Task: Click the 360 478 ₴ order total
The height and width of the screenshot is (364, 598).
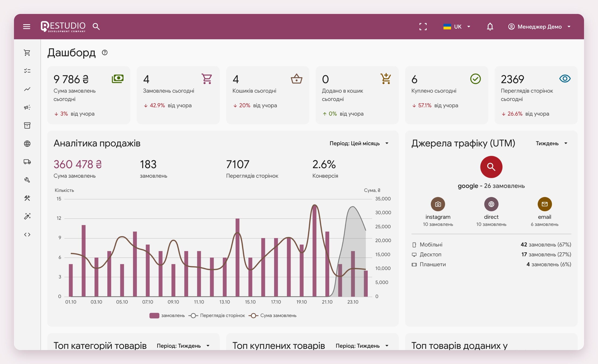Action: point(78,164)
